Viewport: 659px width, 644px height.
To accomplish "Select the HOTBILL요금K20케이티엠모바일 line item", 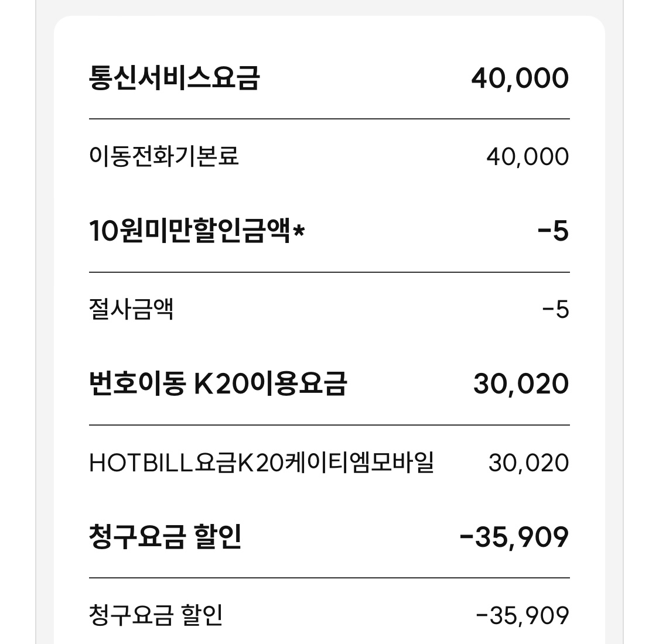I will pos(261,463).
